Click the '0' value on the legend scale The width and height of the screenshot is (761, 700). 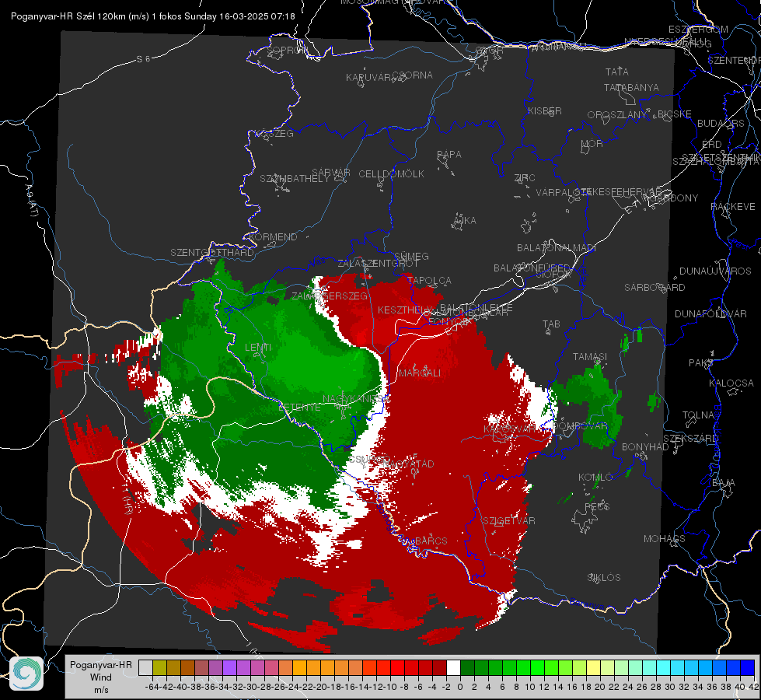pyautogui.click(x=460, y=687)
